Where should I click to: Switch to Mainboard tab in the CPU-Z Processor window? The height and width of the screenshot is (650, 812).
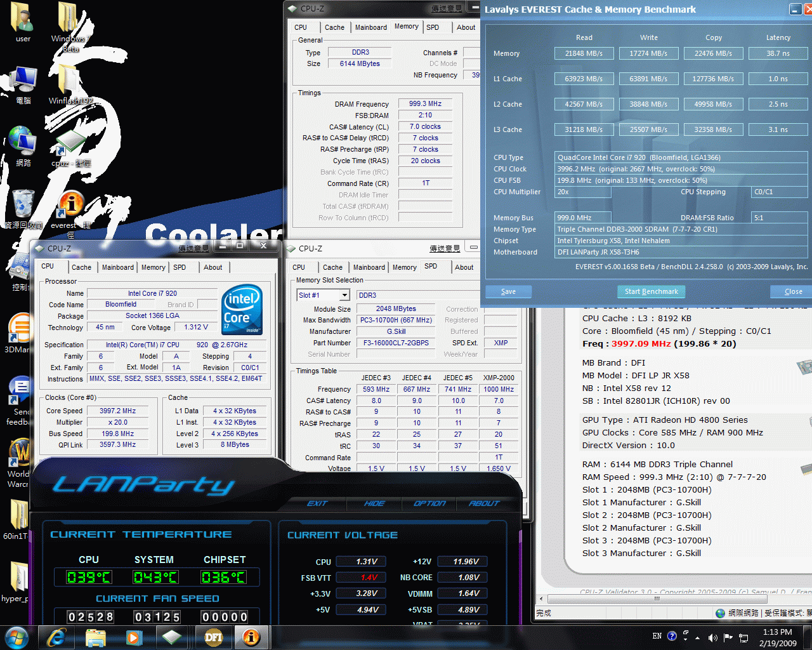point(118,267)
